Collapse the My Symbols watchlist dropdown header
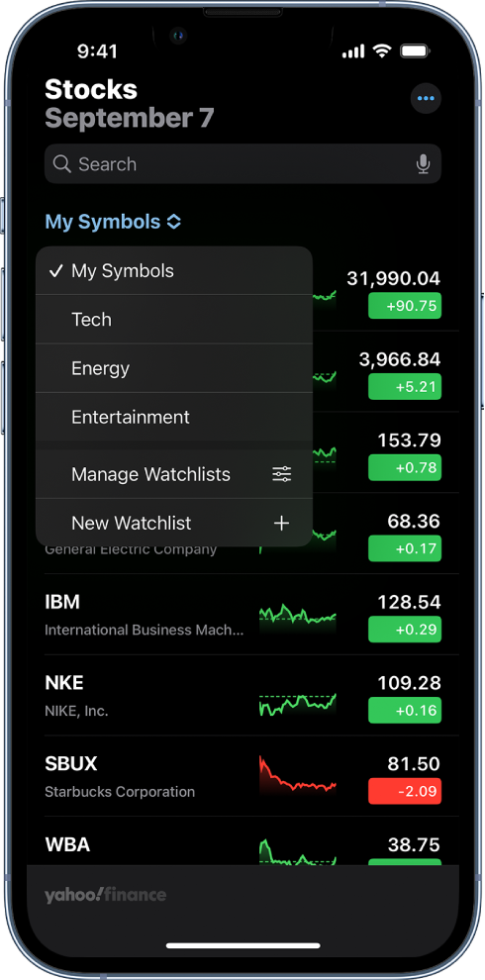The width and height of the screenshot is (485, 980). tap(113, 222)
